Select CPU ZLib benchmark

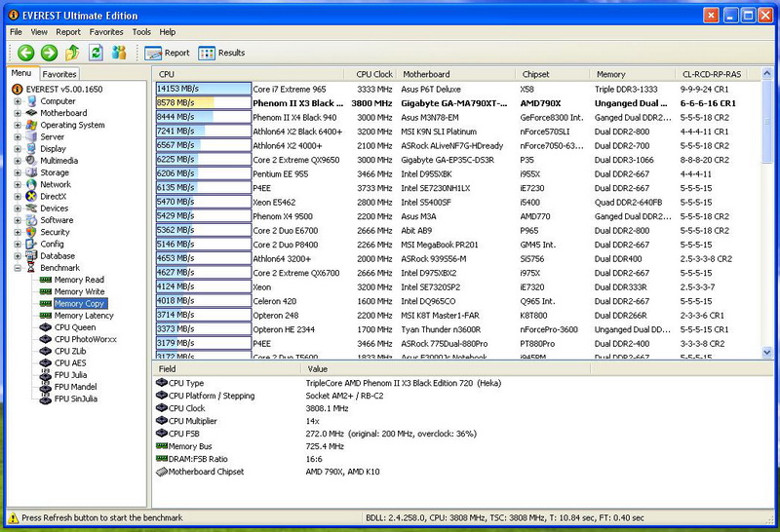pyautogui.click(x=69, y=351)
